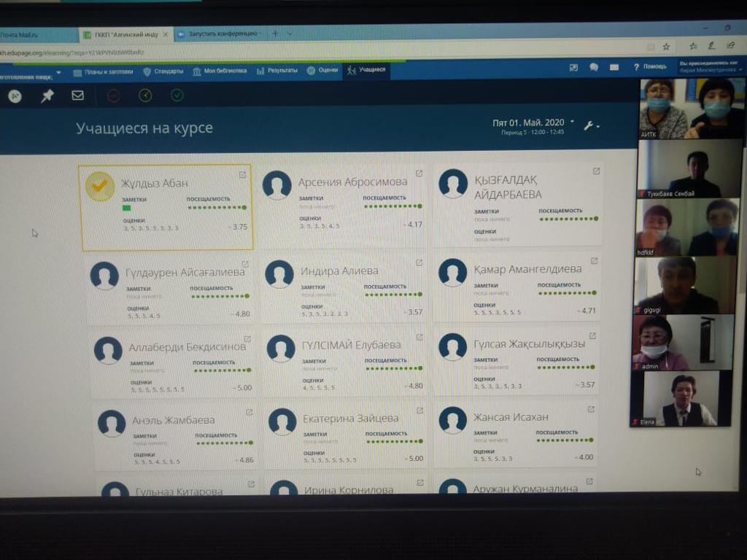This screenshot has height=560, width=747.
Task: Select the Индира Алиева avatar
Action: click(279, 274)
